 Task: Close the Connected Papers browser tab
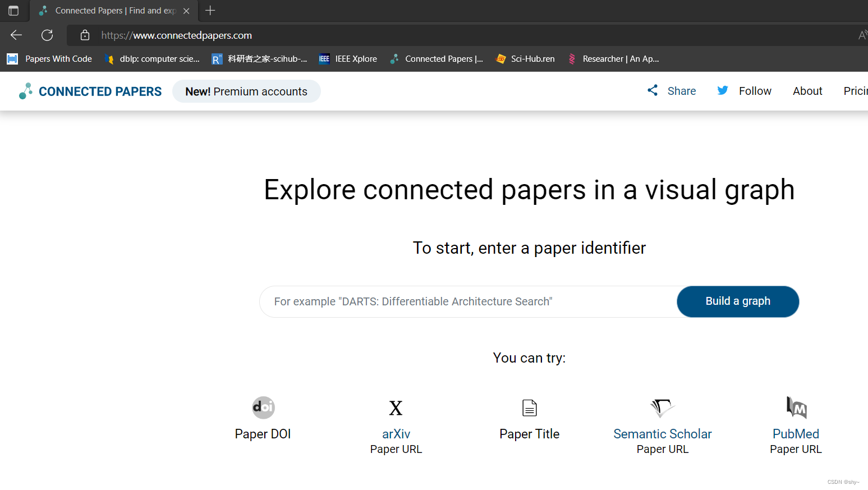pyautogui.click(x=186, y=11)
